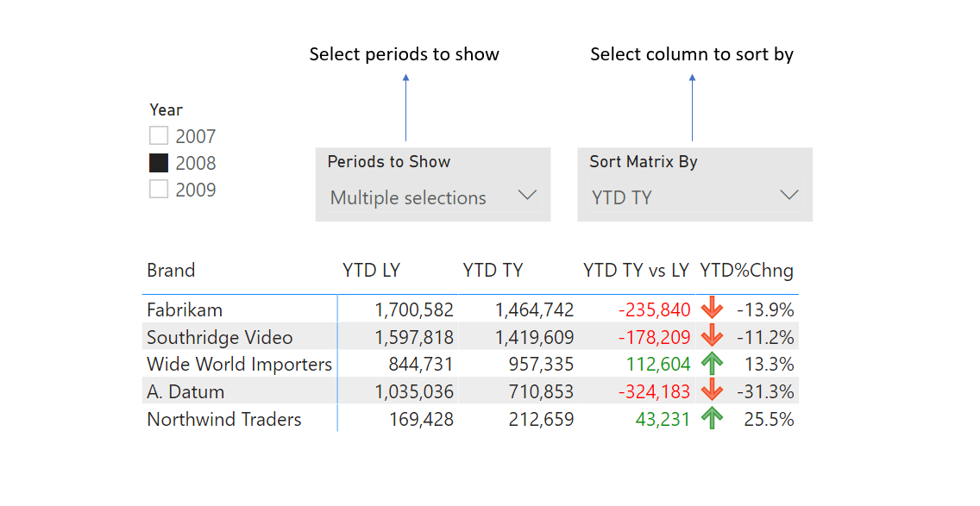Click the Southridge Video down arrow icon

pos(712,336)
